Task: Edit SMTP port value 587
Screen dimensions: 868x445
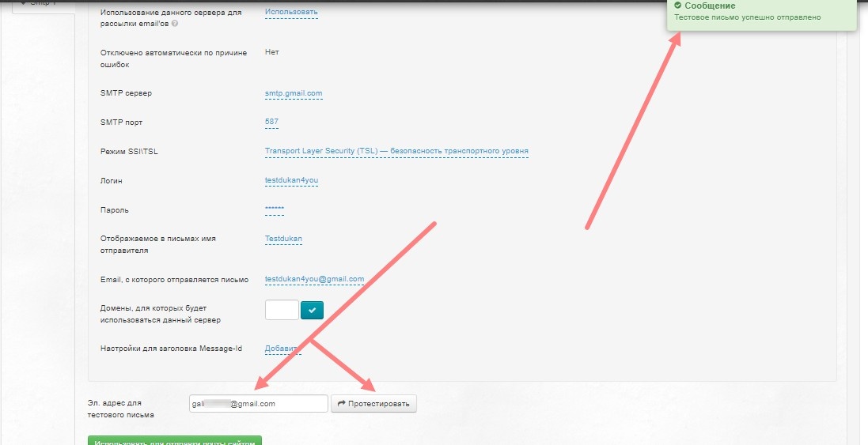Action: (272, 122)
